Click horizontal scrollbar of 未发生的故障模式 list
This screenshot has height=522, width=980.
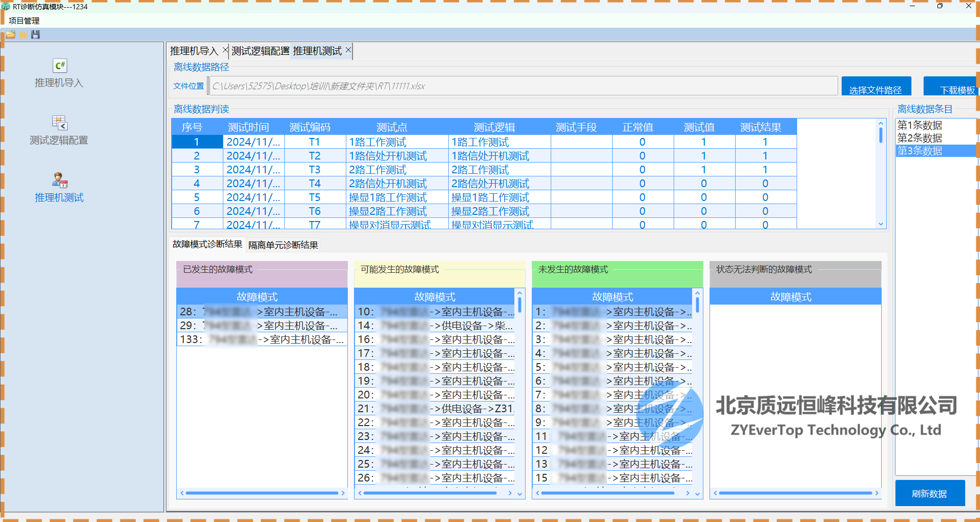(x=612, y=493)
